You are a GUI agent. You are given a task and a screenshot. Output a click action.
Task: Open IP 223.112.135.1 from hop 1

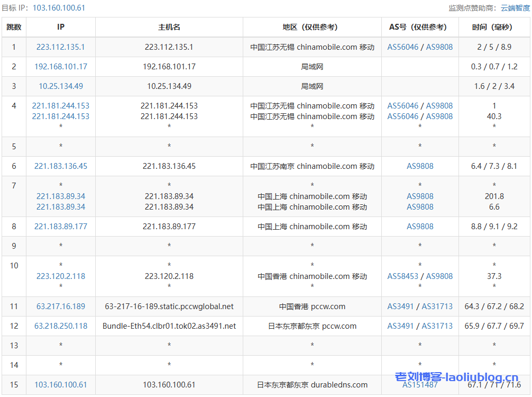[x=60, y=47]
